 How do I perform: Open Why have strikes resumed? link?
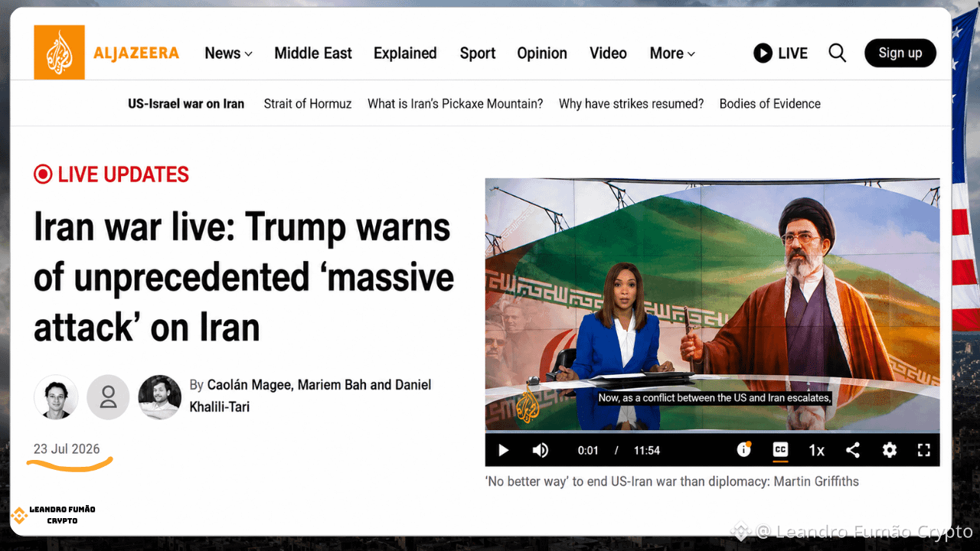pos(631,103)
